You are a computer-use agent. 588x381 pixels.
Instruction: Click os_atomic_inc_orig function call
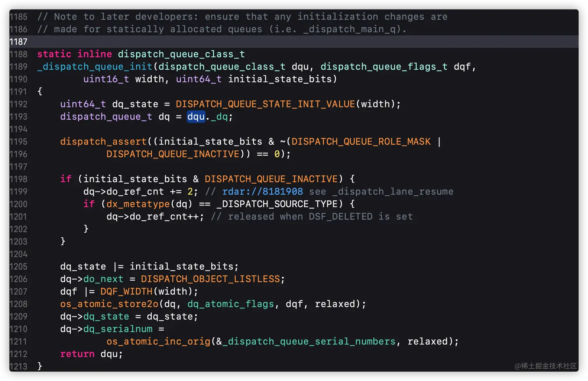[158, 341]
